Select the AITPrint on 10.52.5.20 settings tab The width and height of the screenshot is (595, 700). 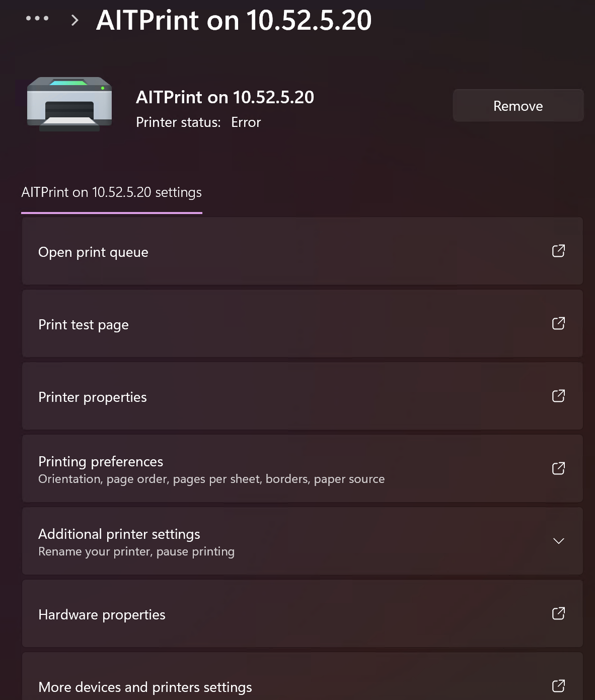point(111,192)
